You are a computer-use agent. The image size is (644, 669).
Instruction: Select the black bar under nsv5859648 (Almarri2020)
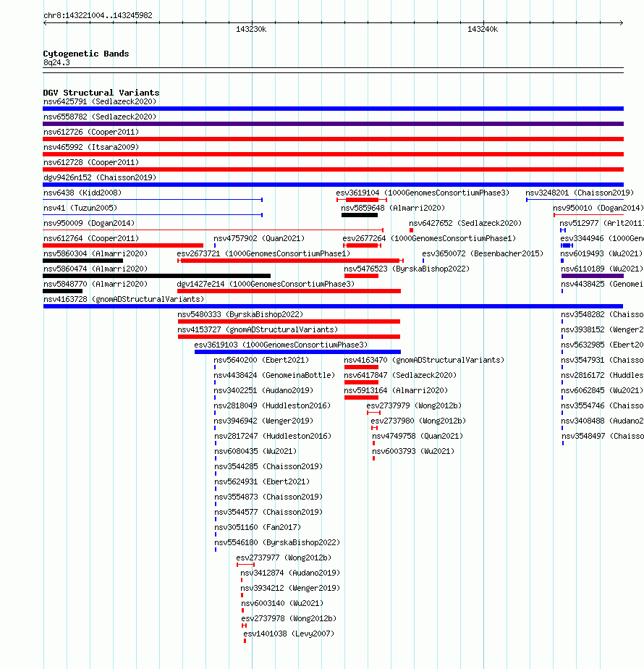click(360, 215)
